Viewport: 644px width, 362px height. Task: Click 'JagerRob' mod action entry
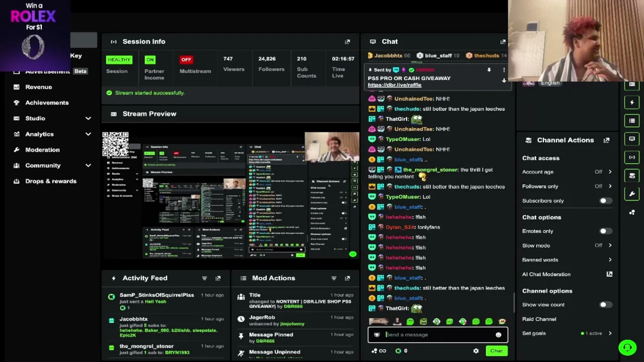tap(262, 318)
